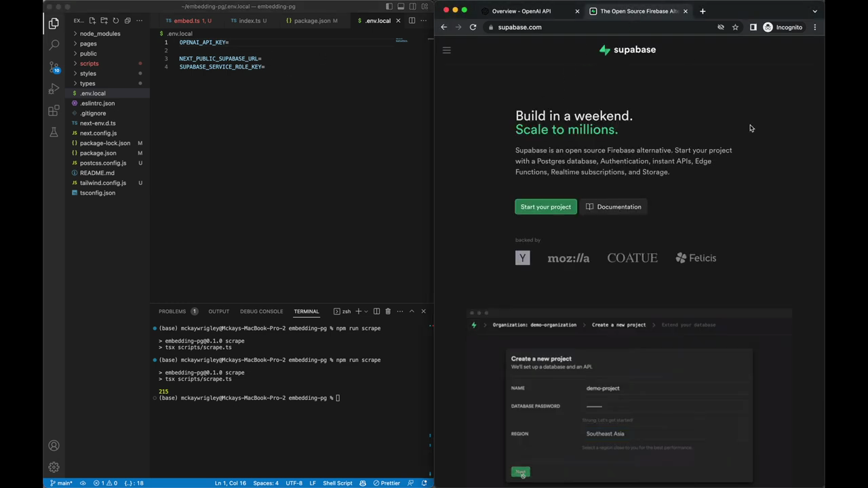Switch to the package.json editor tab
Image resolution: width=868 pixels, height=488 pixels.
pos(312,20)
